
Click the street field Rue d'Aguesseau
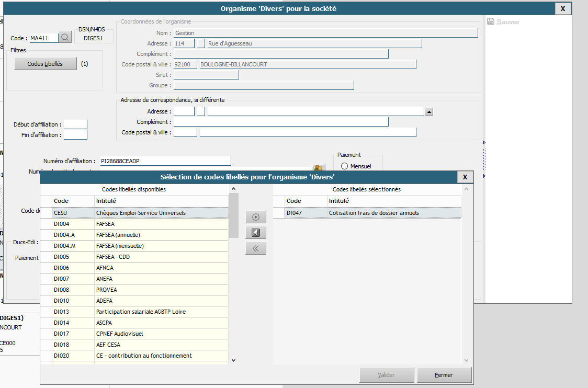(314, 43)
